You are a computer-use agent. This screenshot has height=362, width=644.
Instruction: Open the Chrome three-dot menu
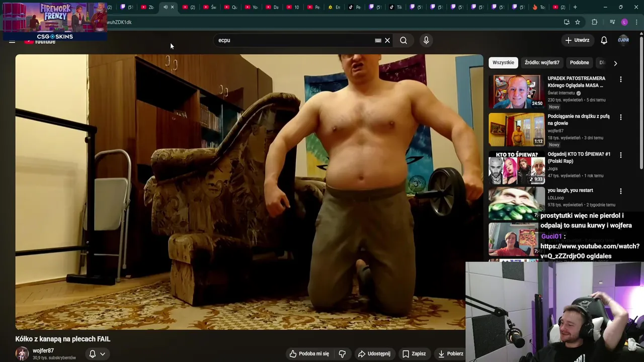point(636,22)
